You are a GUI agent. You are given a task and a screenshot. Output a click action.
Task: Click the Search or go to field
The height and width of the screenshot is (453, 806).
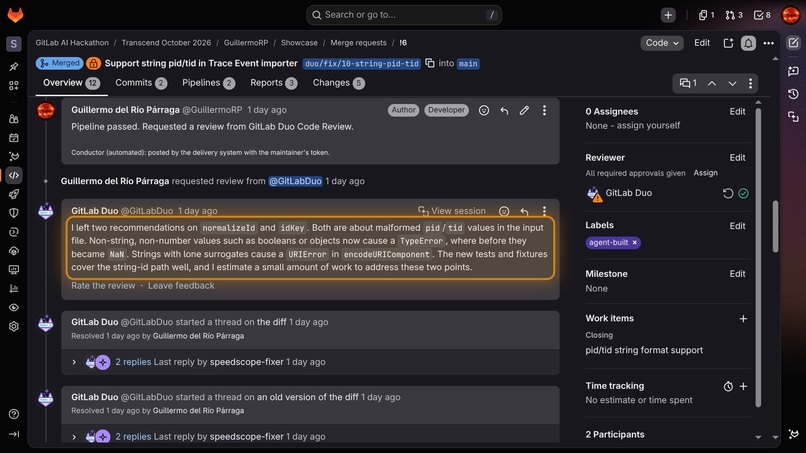[x=404, y=15]
